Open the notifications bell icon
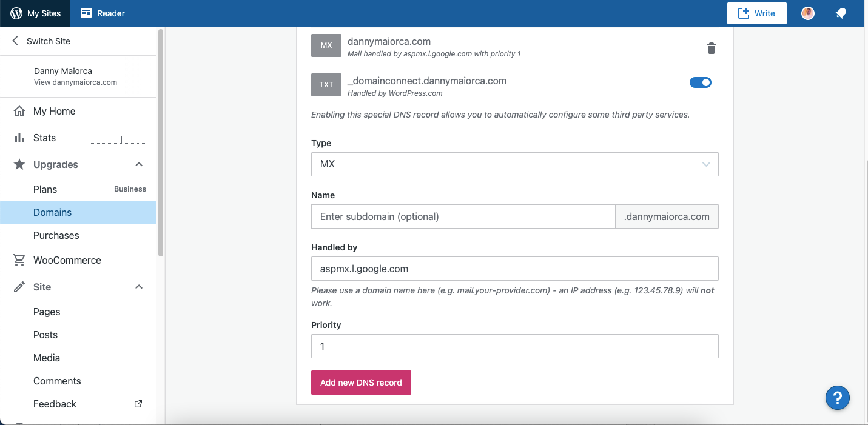Image resolution: width=868 pixels, height=425 pixels. [x=841, y=13]
